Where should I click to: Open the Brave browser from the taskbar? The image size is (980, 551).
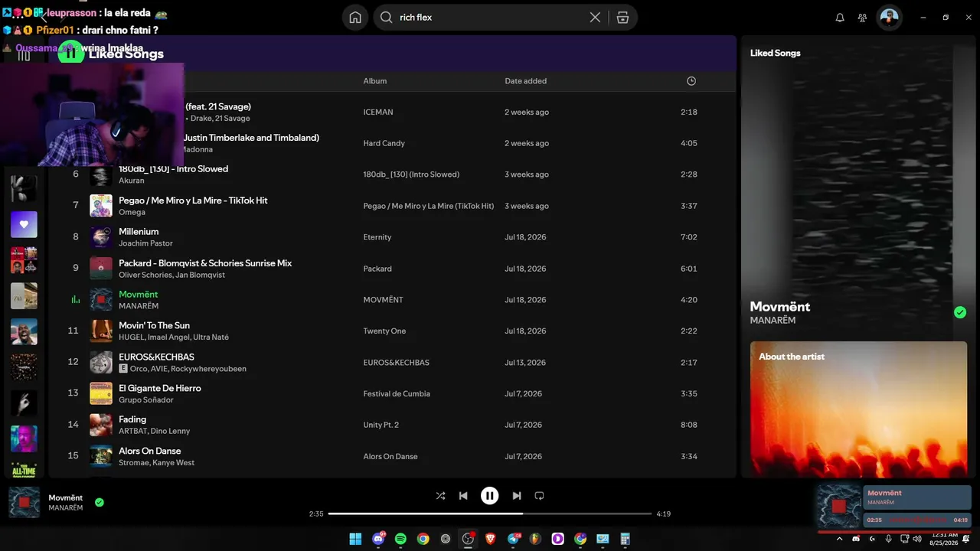tap(490, 539)
